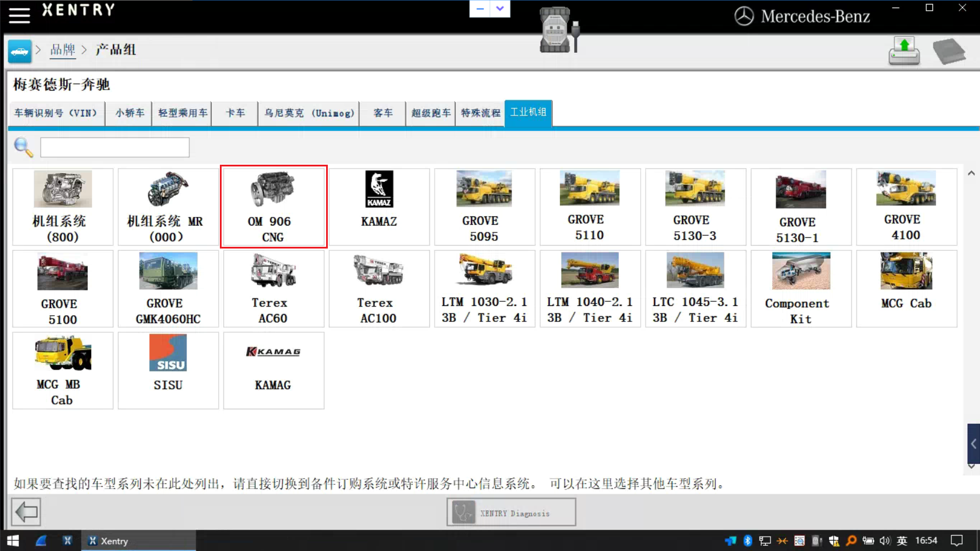Switch to 轻型乘用车 tab

pos(183,113)
